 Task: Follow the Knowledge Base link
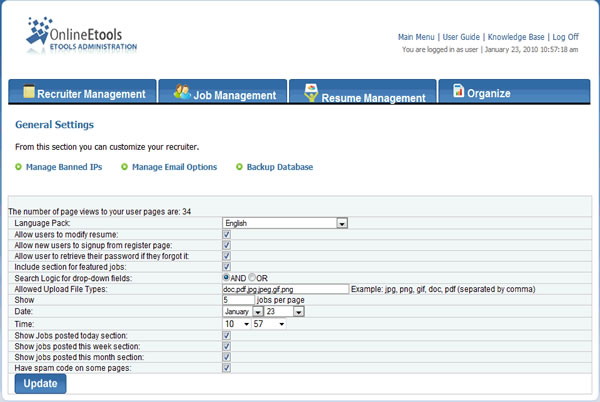click(x=514, y=37)
